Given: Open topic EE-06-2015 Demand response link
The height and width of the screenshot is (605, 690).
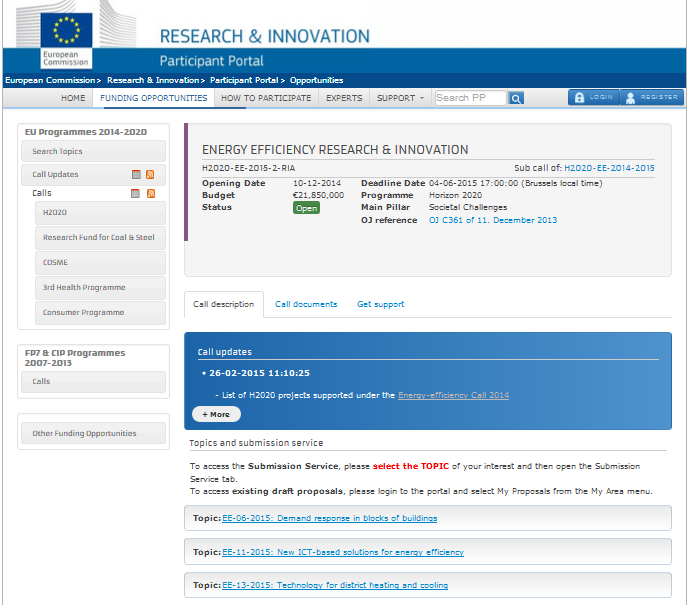Looking at the screenshot, I should pos(330,518).
